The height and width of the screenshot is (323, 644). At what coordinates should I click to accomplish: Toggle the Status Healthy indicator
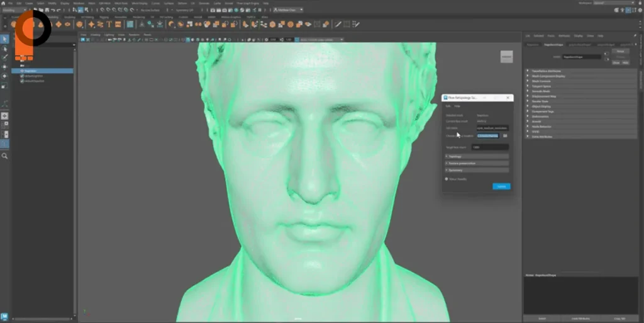click(446, 179)
